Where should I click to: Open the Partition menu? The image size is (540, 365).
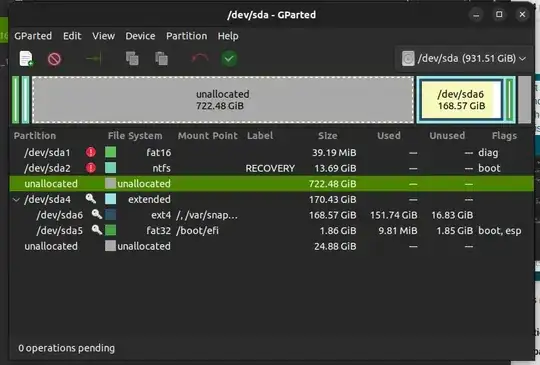pyautogui.click(x=187, y=36)
